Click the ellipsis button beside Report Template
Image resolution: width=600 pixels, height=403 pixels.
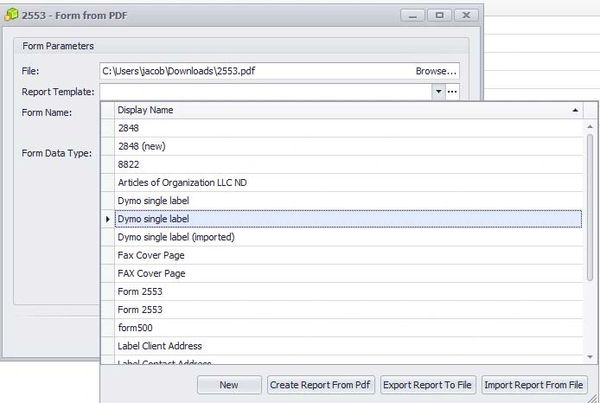pyautogui.click(x=452, y=92)
